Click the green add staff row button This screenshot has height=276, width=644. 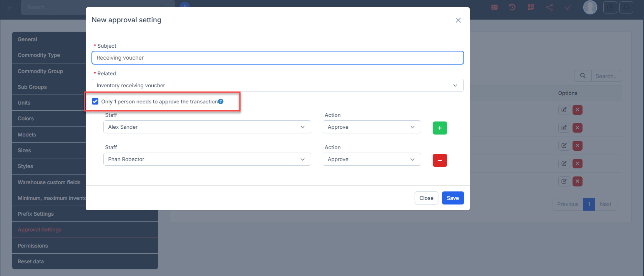[x=440, y=128]
